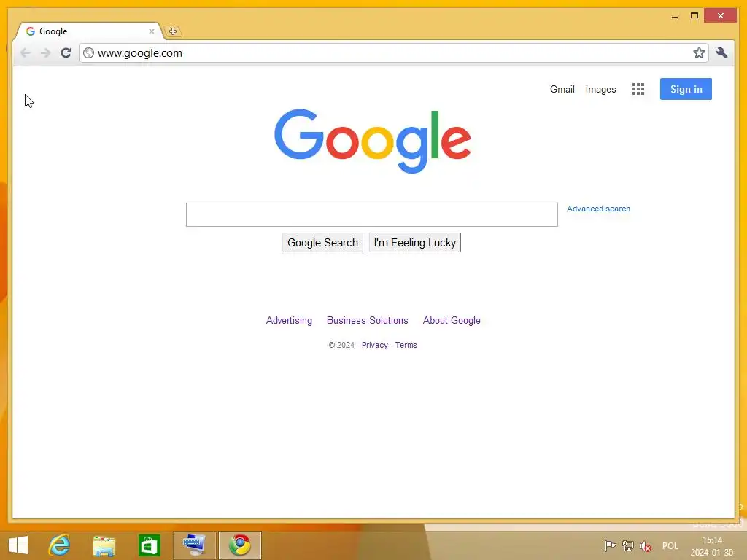Viewport: 747px width, 560px height.
Task: Open the Google apps grid
Action: pyautogui.click(x=638, y=89)
